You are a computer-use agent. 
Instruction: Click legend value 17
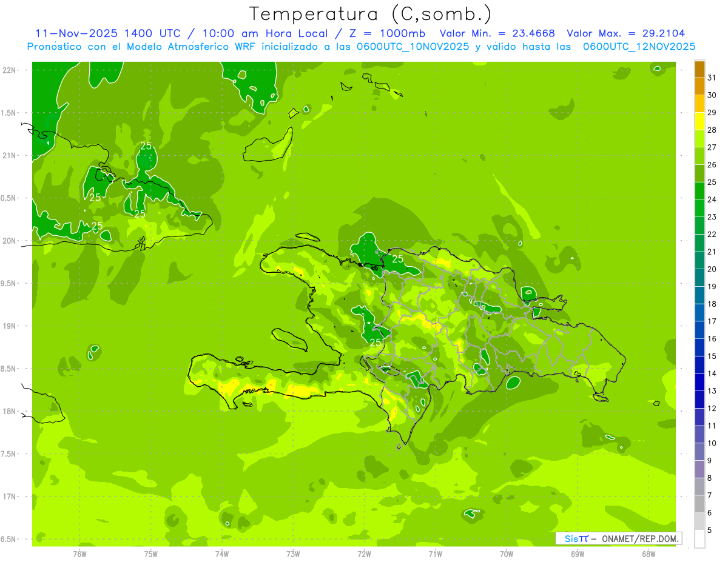click(x=712, y=321)
